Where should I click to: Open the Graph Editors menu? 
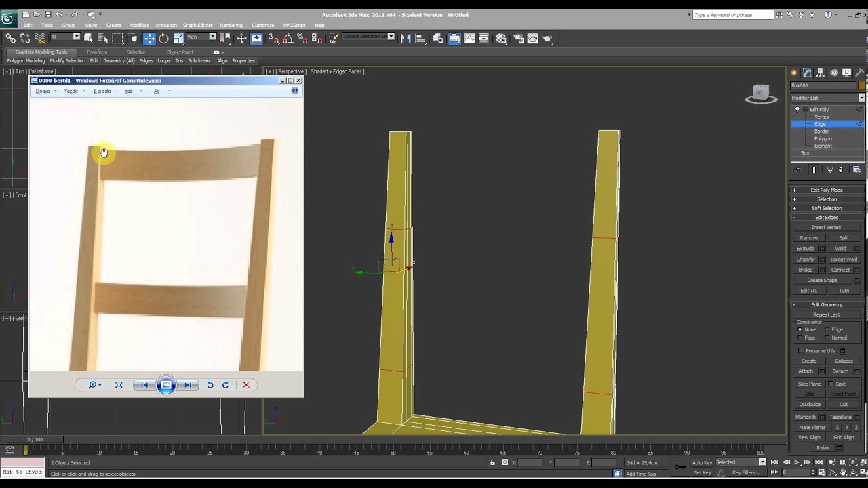[197, 25]
